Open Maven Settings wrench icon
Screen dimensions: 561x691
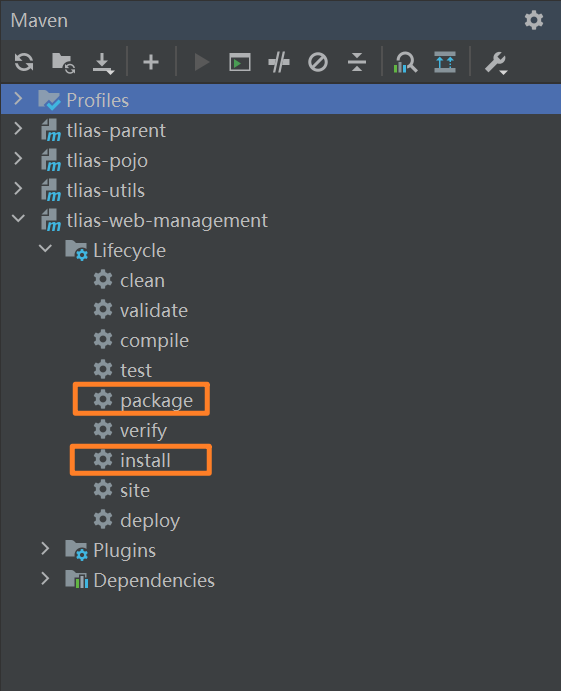point(496,63)
